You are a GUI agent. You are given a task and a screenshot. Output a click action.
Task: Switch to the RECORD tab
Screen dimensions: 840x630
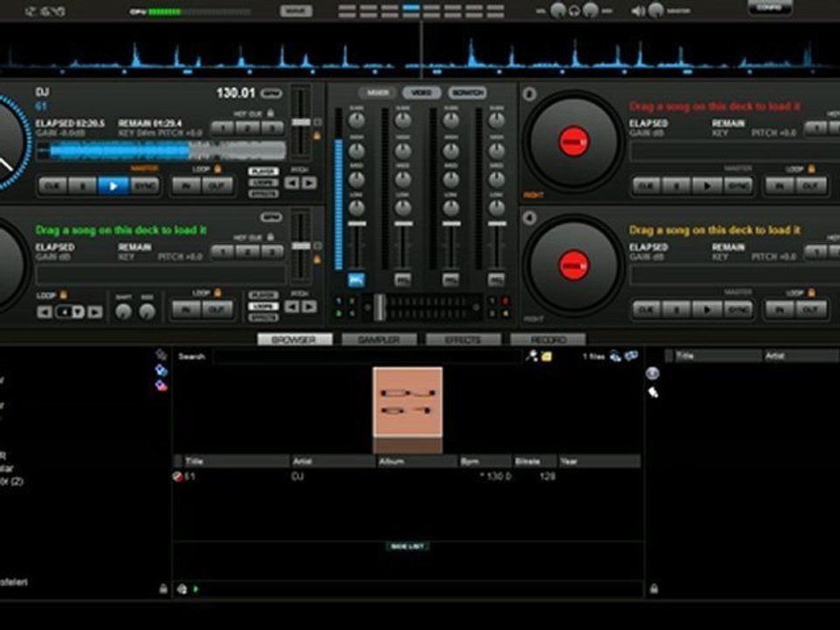(548, 339)
